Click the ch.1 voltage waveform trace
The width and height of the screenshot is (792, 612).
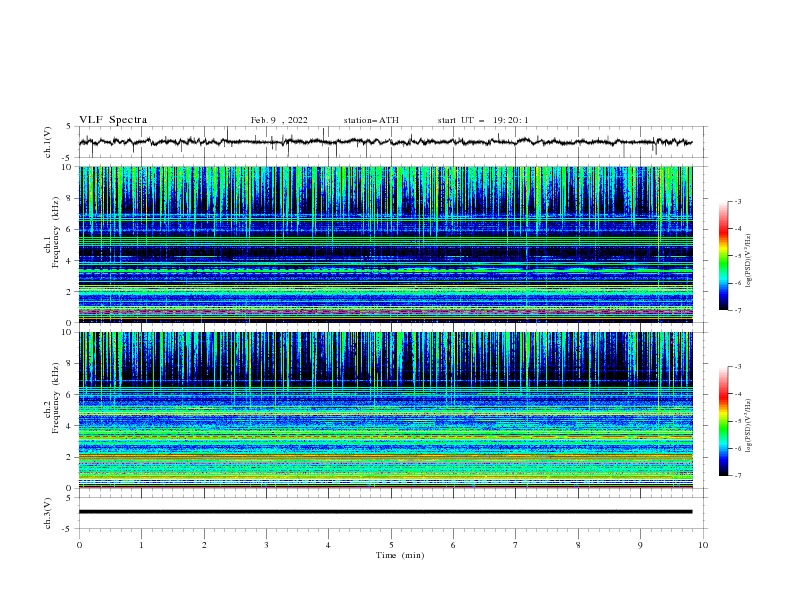coord(385,142)
